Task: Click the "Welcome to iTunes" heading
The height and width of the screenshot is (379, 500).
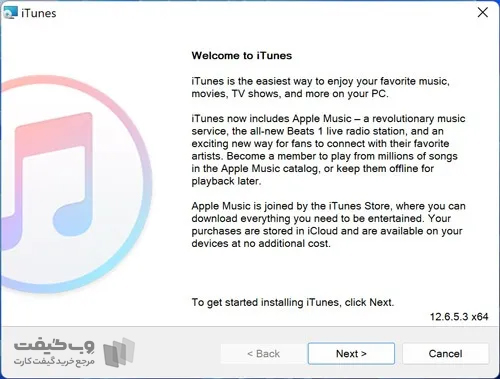Action: (x=242, y=55)
